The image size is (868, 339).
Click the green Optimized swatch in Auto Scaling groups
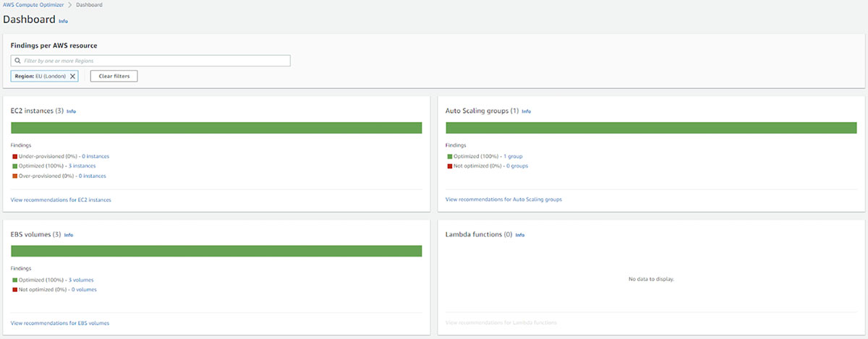coord(448,156)
